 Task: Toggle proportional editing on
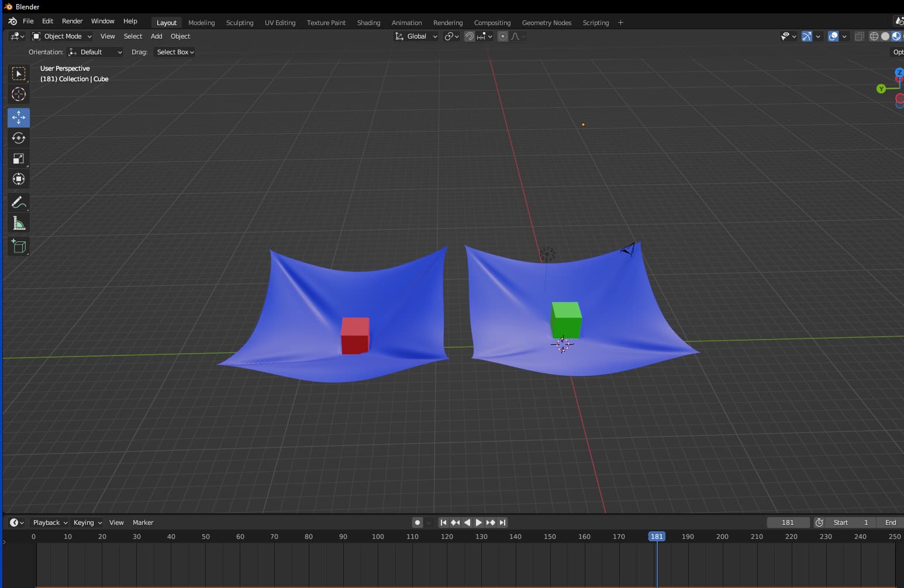click(x=503, y=36)
